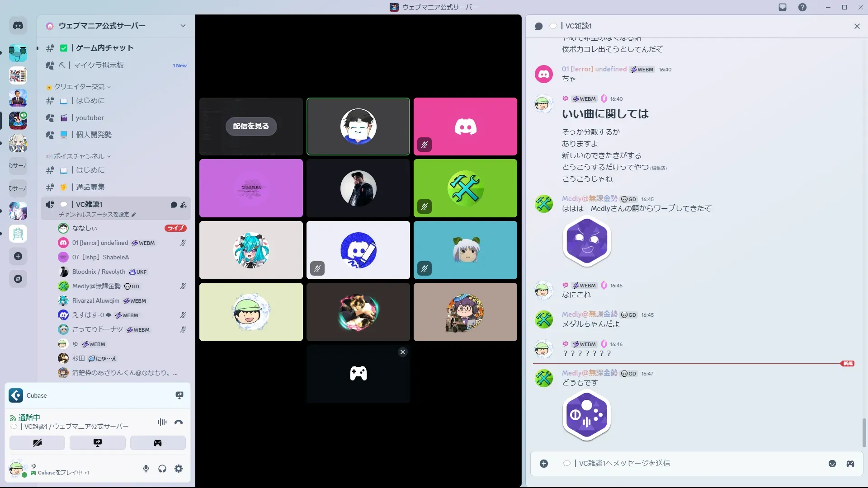This screenshot has height=488, width=868.
Task: Toggle microphone mute in user panel
Action: click(146, 469)
